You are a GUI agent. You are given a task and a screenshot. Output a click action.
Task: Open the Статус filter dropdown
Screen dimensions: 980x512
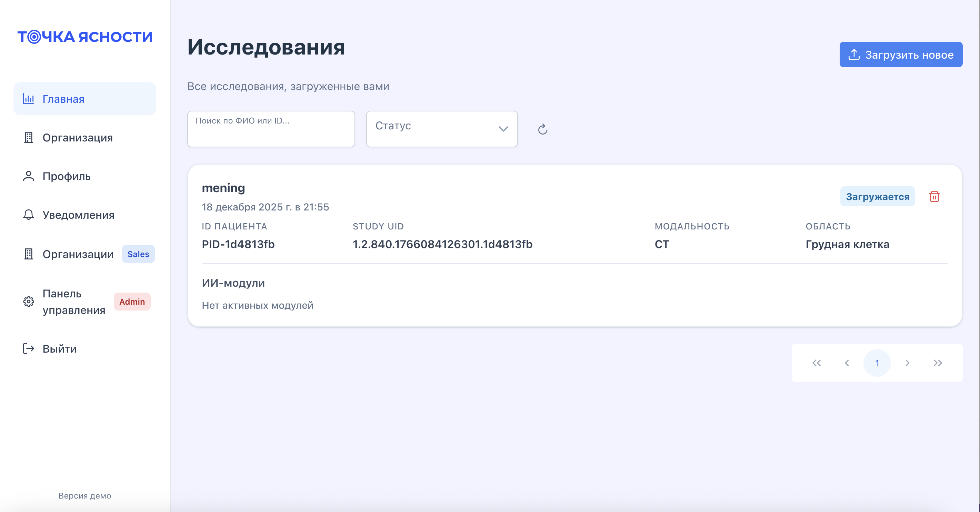point(442,129)
